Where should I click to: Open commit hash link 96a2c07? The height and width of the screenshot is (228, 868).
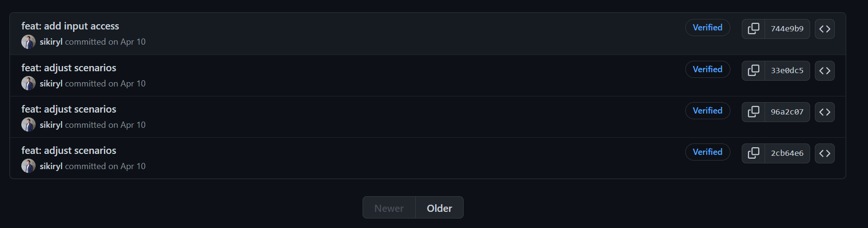point(787,112)
